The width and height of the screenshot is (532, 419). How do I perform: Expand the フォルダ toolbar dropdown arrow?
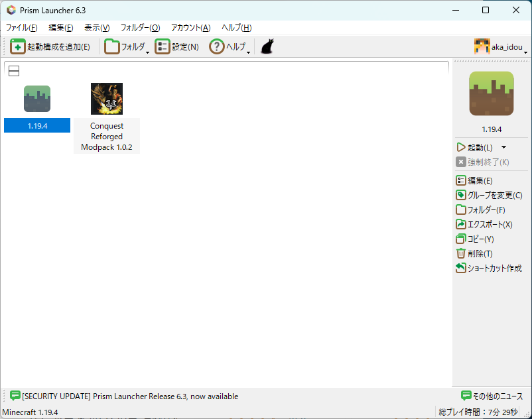(147, 52)
